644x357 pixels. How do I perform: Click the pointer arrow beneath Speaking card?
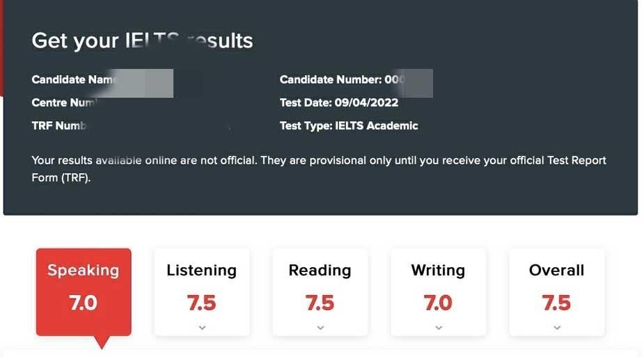[x=102, y=342]
